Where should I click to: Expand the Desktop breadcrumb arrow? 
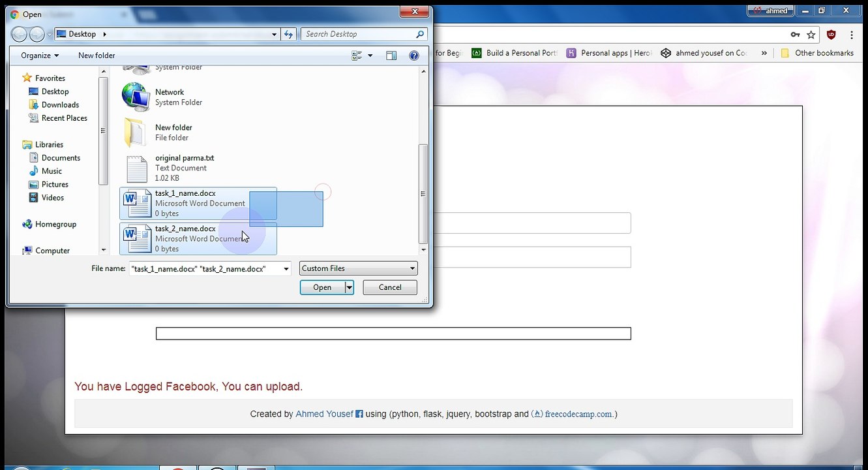[x=104, y=34]
